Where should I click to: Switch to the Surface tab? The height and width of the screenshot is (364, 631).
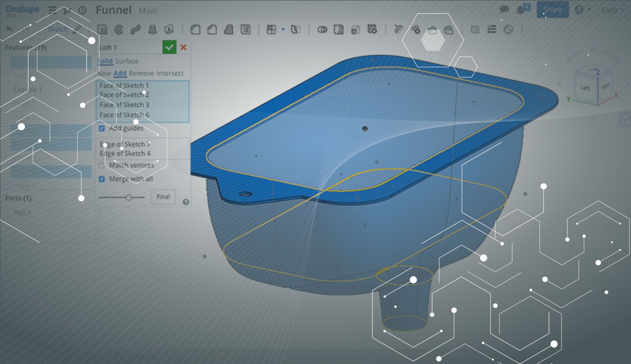coord(127,61)
